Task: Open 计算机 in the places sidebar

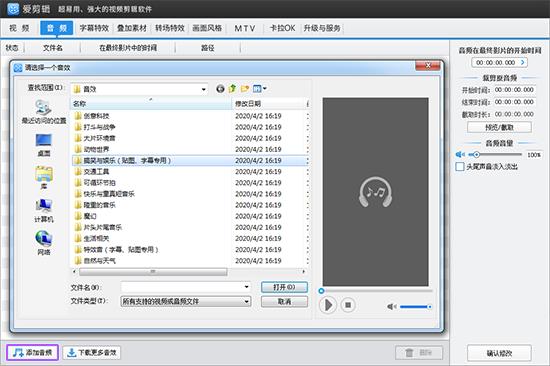Action: click(44, 211)
